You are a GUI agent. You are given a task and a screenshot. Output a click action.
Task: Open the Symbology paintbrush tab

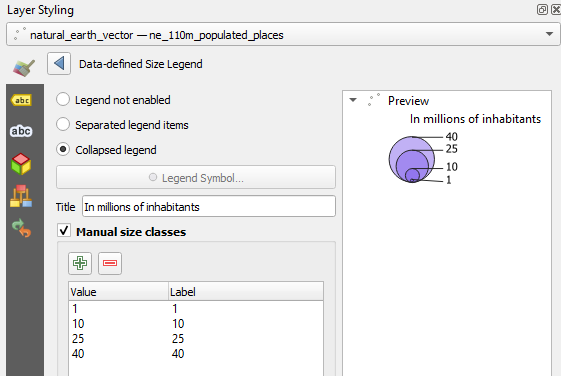pyautogui.click(x=24, y=67)
